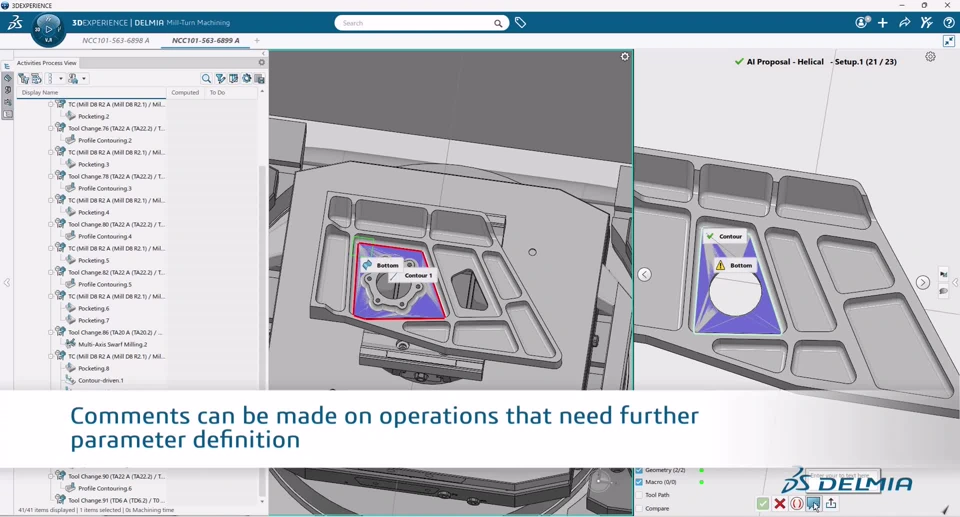
Task: Click the save view icon at toolbar end
Action: 260,79
